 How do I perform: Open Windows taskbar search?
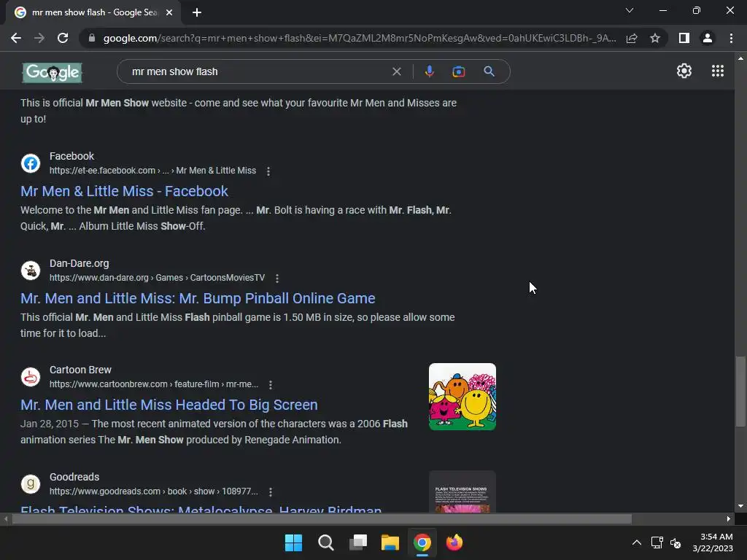coord(326,542)
